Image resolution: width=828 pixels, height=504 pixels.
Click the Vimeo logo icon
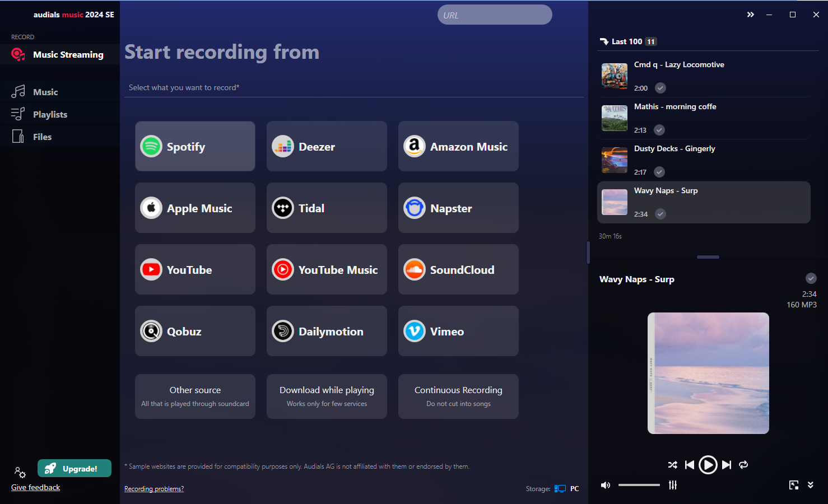click(415, 332)
